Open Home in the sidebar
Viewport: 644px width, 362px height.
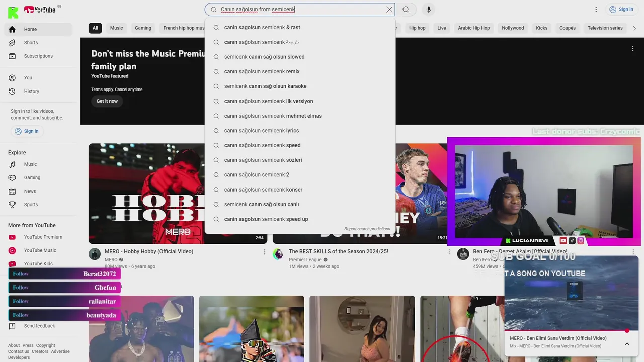click(x=38, y=29)
